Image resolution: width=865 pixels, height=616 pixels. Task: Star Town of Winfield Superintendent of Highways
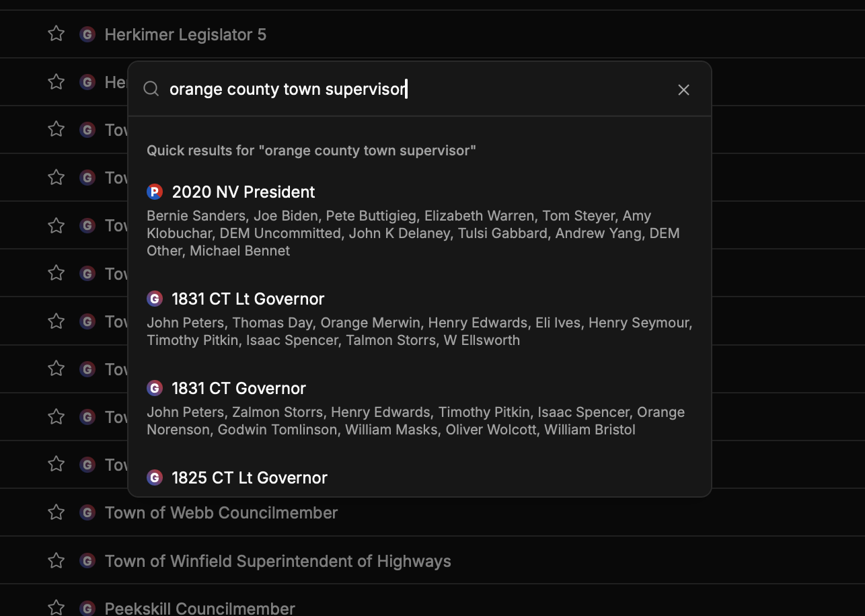57,561
